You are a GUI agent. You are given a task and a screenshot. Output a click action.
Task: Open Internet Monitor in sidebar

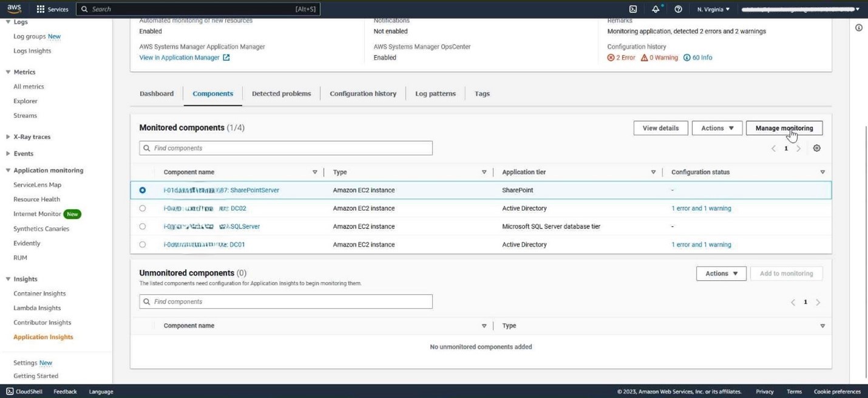[37, 214]
